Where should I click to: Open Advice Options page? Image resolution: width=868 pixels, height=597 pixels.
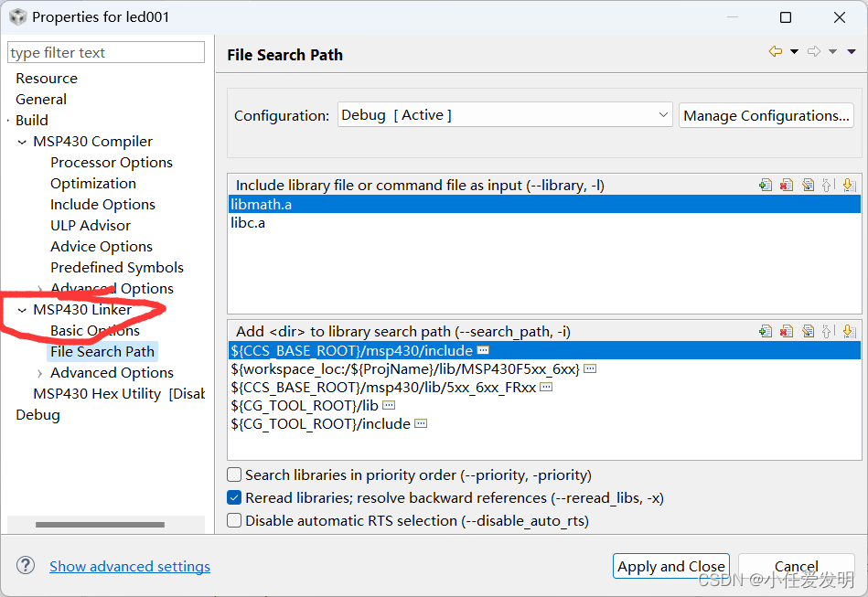(x=102, y=247)
